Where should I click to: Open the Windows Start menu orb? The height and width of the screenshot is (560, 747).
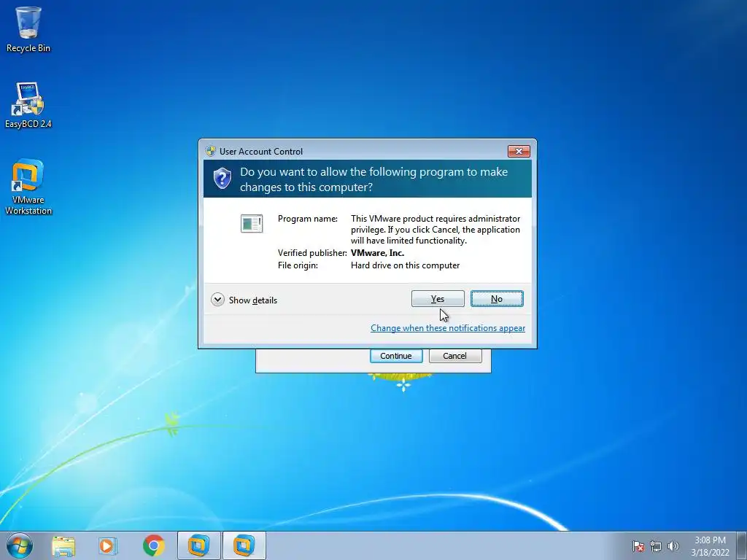tap(20, 545)
